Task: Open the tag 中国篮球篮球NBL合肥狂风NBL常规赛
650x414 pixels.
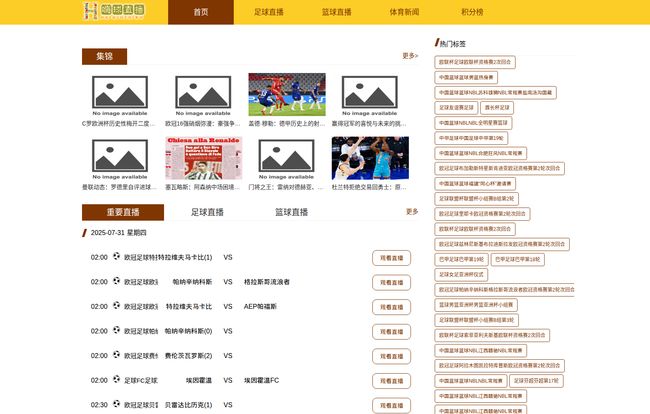Action: [480, 153]
